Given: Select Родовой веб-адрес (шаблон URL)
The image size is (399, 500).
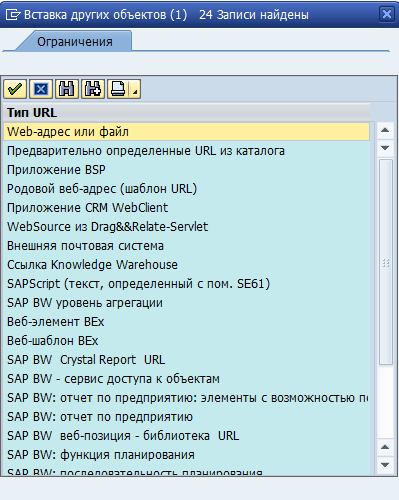Looking at the screenshot, I should tap(187, 189).
